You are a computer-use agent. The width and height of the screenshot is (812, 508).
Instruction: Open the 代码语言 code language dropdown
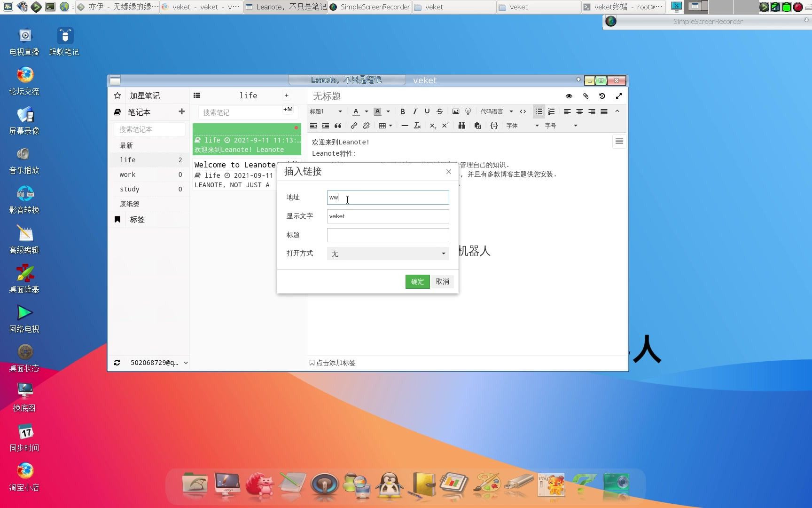[x=497, y=111]
